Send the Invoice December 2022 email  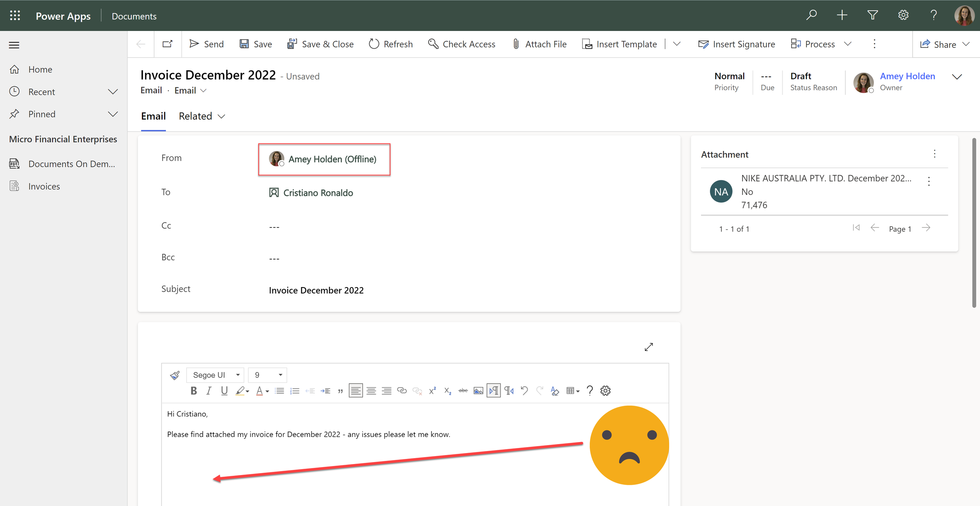tap(207, 44)
